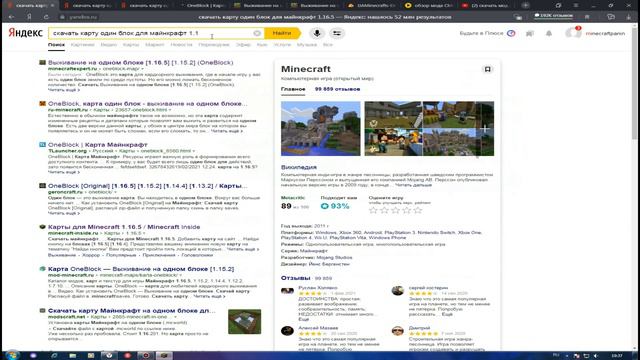The width and height of the screenshot is (640, 360).
Task: Click the mod-minecraft.ru favicon
Action: coord(42,269)
